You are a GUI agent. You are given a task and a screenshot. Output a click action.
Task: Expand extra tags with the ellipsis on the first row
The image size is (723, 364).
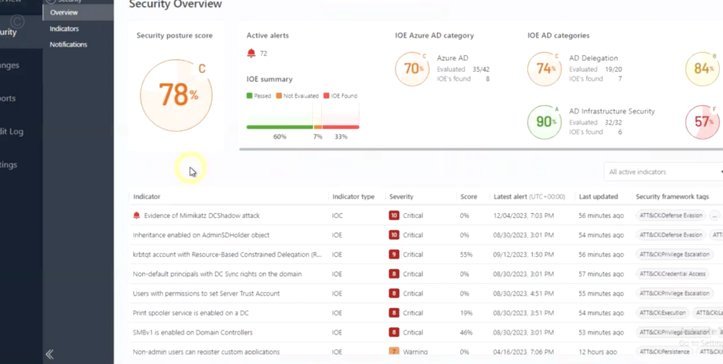pyautogui.click(x=715, y=215)
